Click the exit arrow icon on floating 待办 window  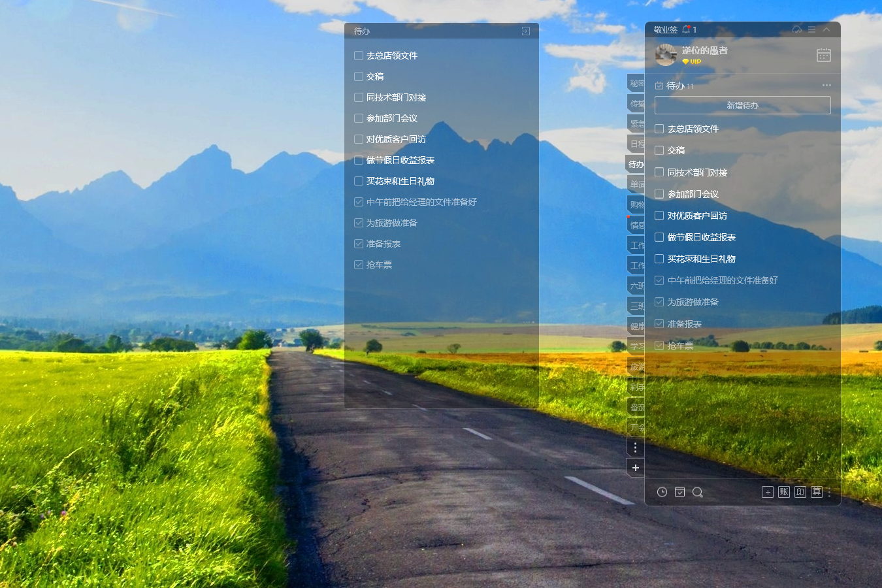pos(525,31)
